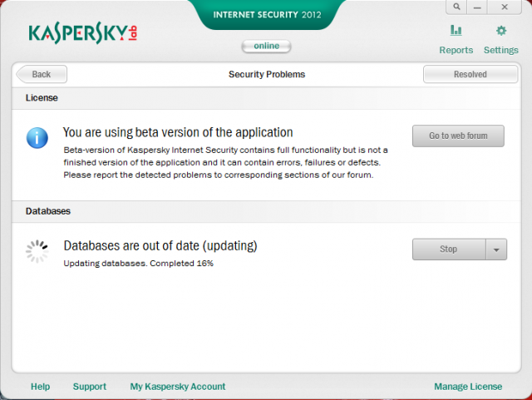Screen dimensions: 532x400
Task: Open the Help link
Action: (40, 387)
